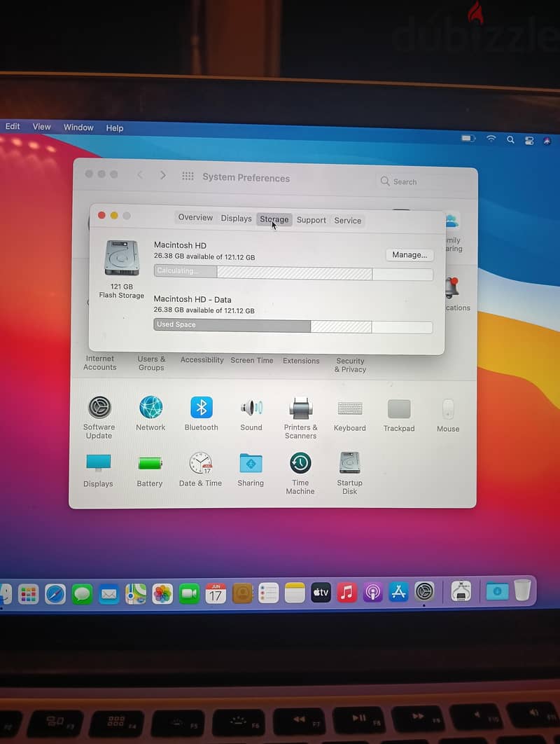Viewport: 560px width, 744px height.
Task: Open the Window menu
Action: pyautogui.click(x=78, y=128)
